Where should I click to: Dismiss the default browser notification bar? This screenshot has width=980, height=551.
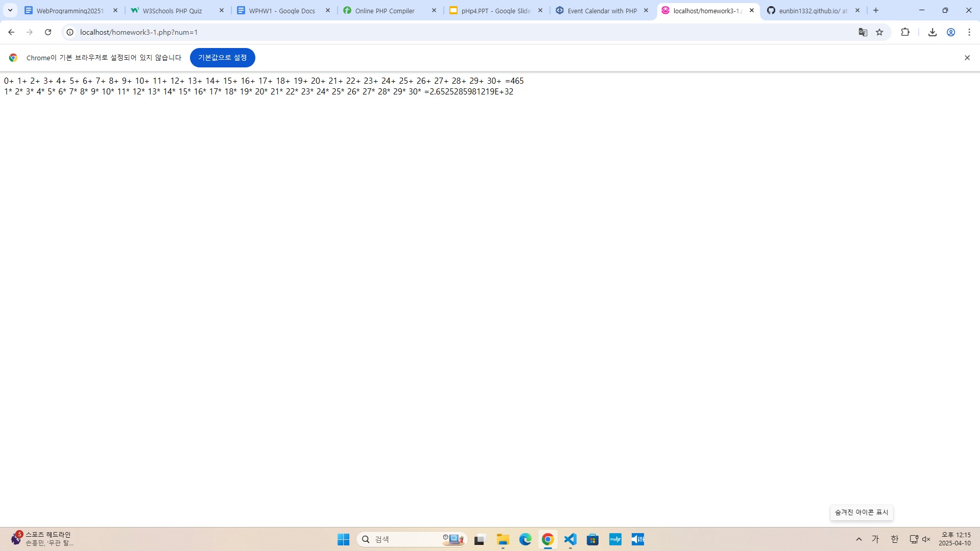tap(967, 57)
